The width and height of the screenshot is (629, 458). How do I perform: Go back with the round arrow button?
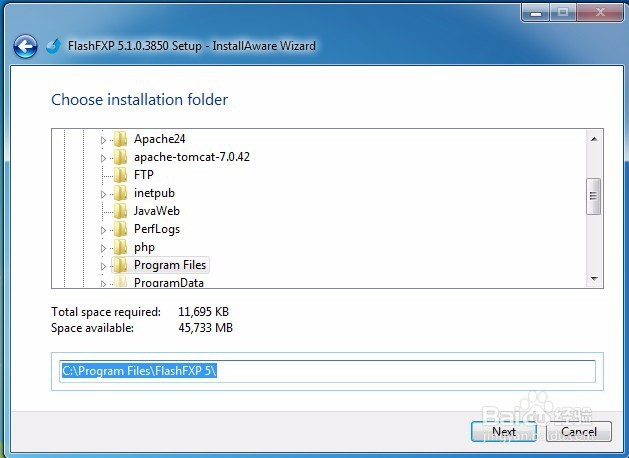25,47
